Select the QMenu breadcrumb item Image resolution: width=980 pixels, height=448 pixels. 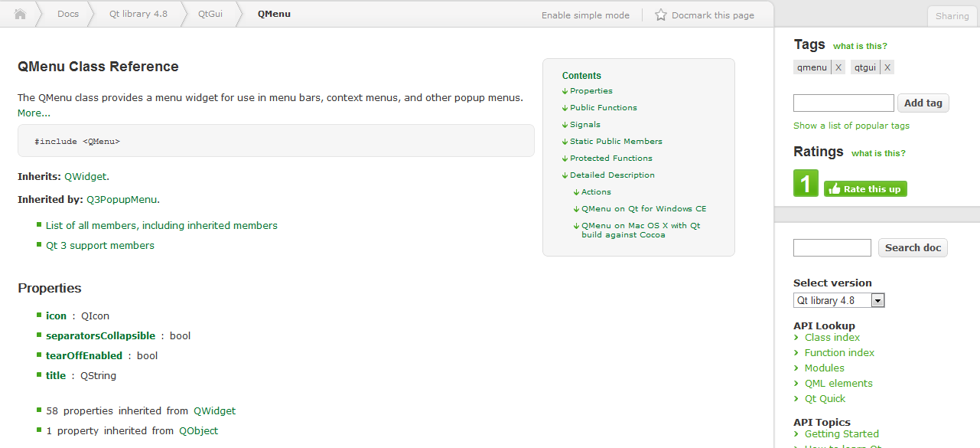(x=274, y=14)
